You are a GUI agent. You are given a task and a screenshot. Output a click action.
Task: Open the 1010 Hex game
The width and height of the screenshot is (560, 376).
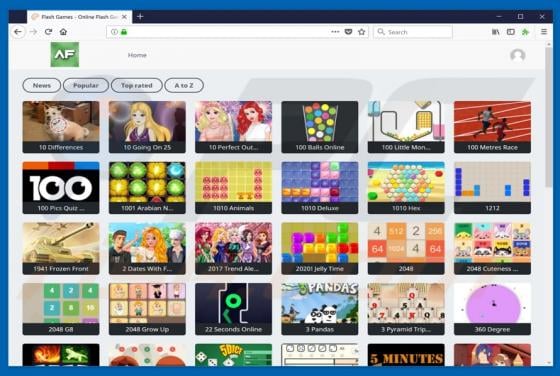pyautogui.click(x=406, y=187)
